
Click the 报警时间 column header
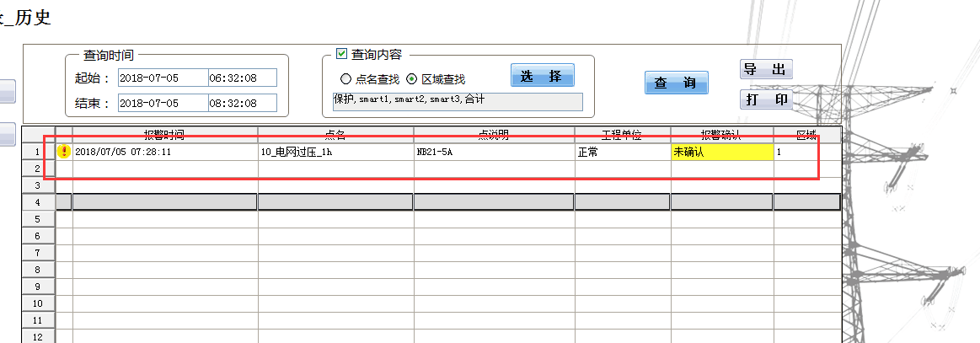(164, 135)
